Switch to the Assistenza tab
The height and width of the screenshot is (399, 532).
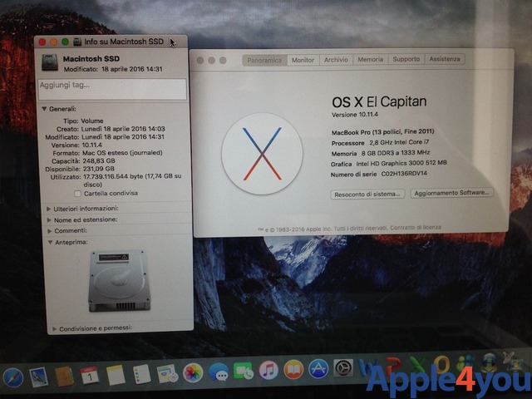point(445,59)
